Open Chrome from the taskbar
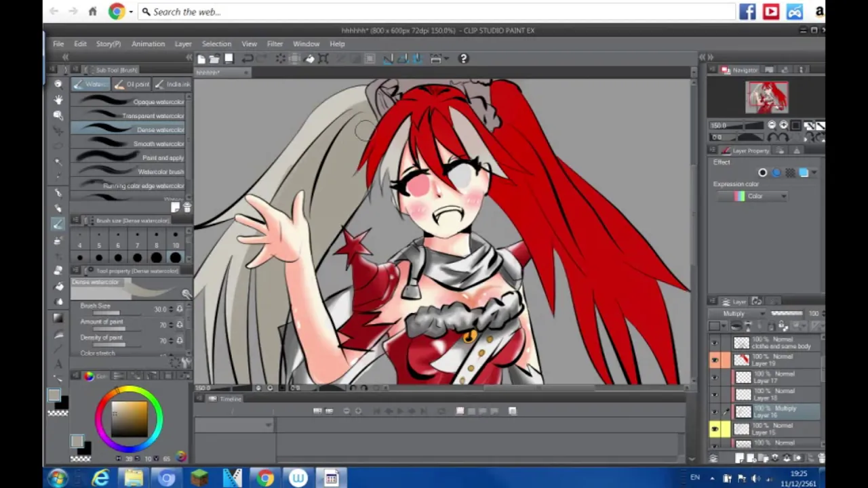This screenshot has width=868, height=488. point(265,479)
